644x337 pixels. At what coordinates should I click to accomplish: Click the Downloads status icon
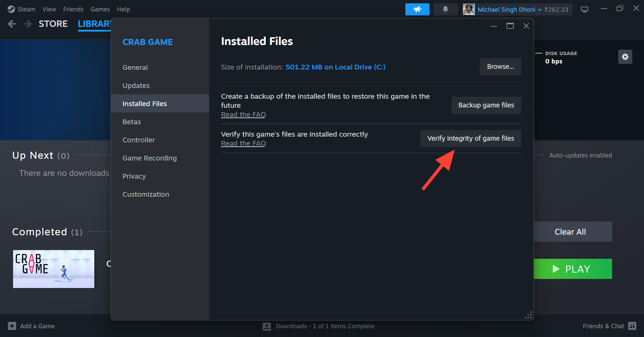click(267, 326)
